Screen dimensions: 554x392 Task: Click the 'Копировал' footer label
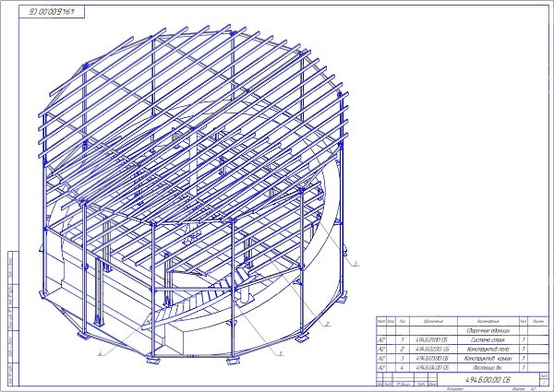[x=454, y=388]
